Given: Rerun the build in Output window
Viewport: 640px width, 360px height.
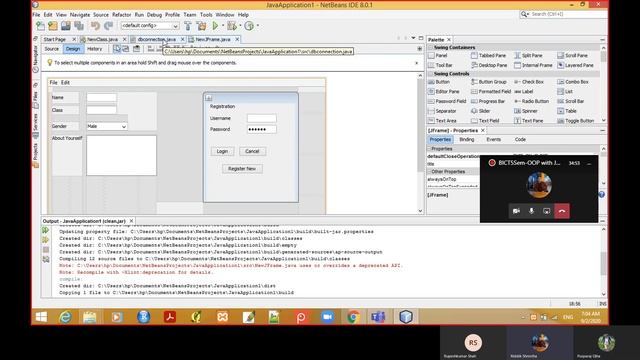Looking at the screenshot, I should point(45,231).
